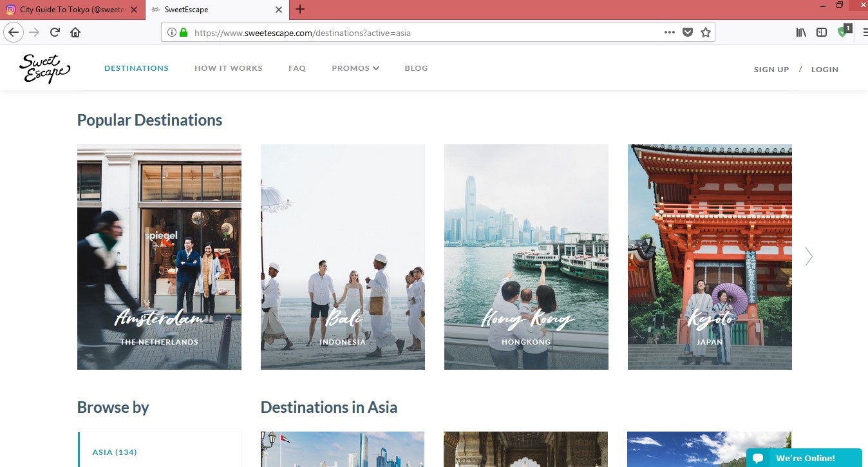Click the Login link
The image size is (868, 467).
(x=824, y=70)
